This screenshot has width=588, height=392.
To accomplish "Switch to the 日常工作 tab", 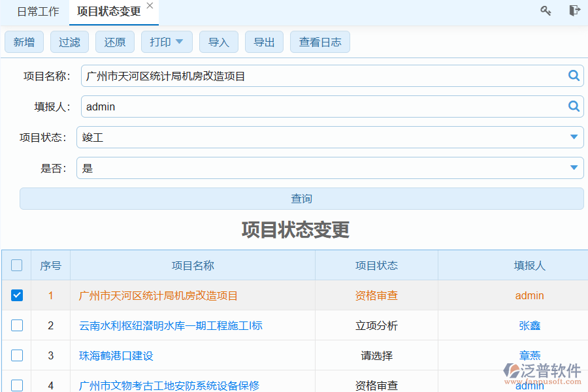I will (x=38, y=12).
